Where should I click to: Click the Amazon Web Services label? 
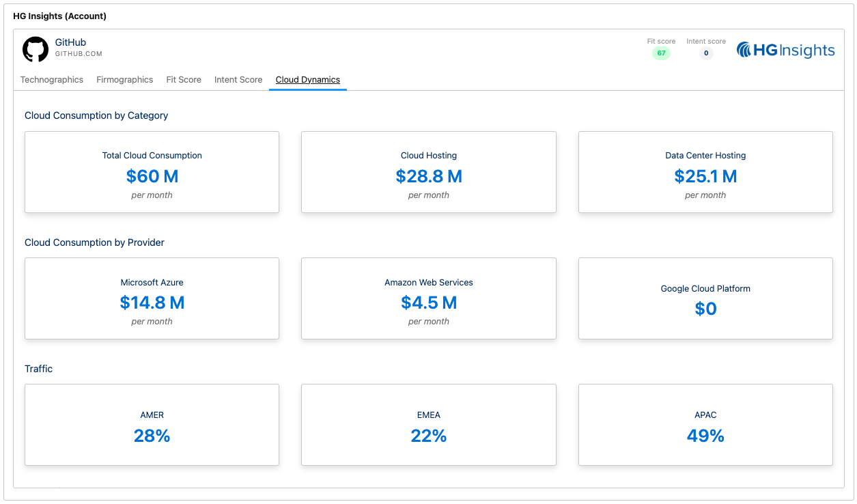tap(429, 283)
